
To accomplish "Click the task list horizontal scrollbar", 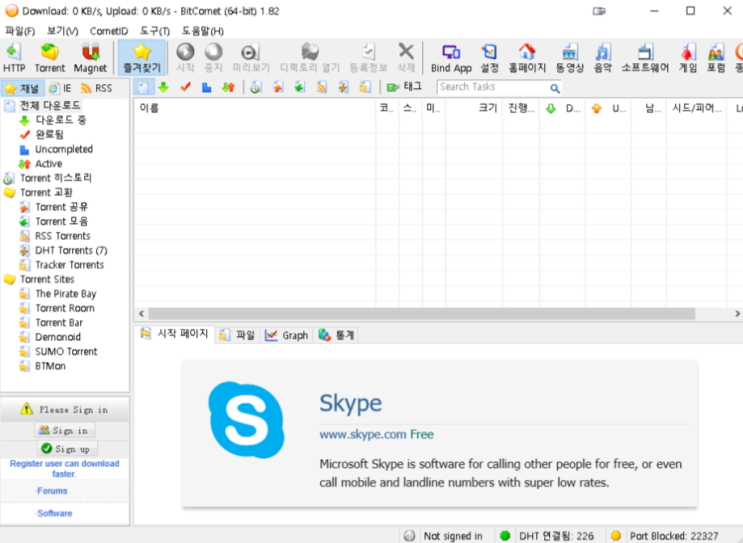I will click(x=420, y=314).
